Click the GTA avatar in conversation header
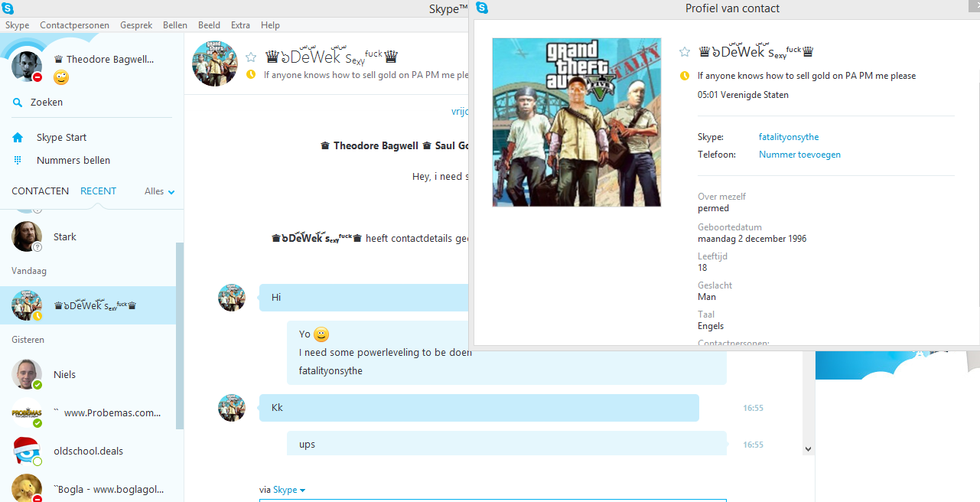 click(214, 64)
